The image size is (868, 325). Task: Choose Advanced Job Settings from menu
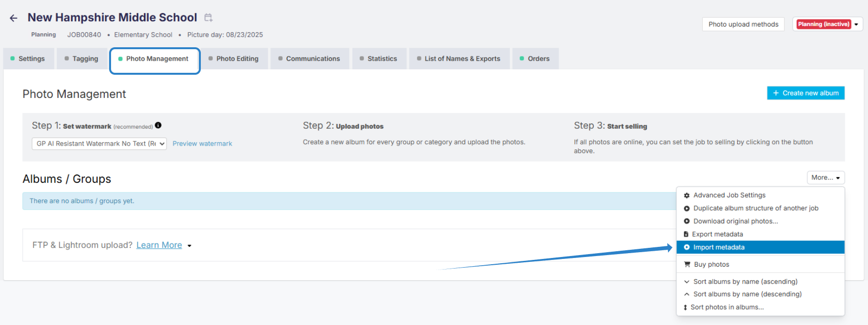click(x=760, y=195)
